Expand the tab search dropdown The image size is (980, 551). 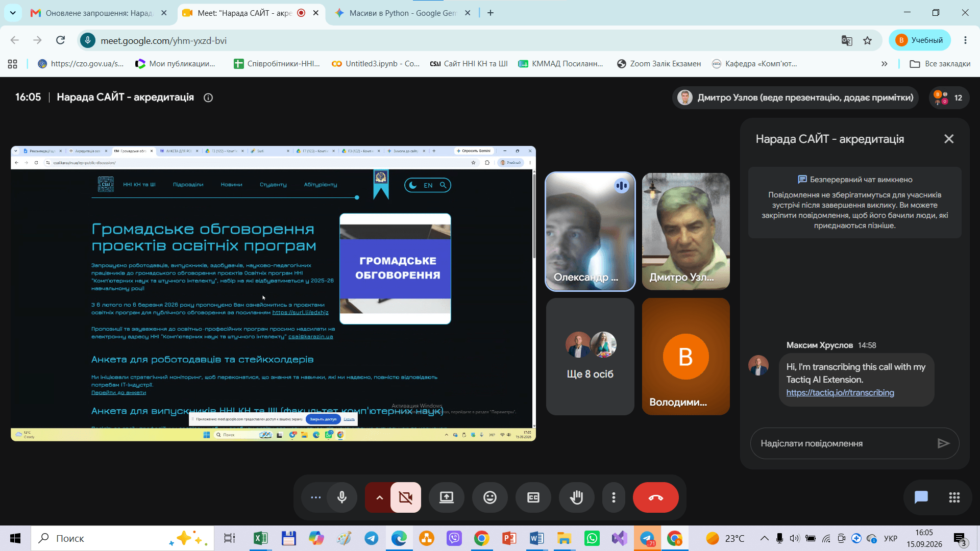click(13, 13)
